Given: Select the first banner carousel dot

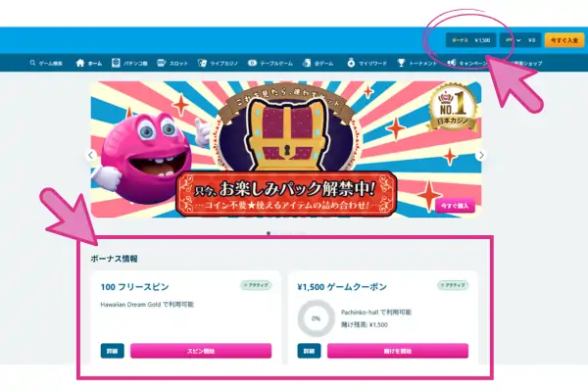Looking at the screenshot, I should pyautogui.click(x=269, y=233).
